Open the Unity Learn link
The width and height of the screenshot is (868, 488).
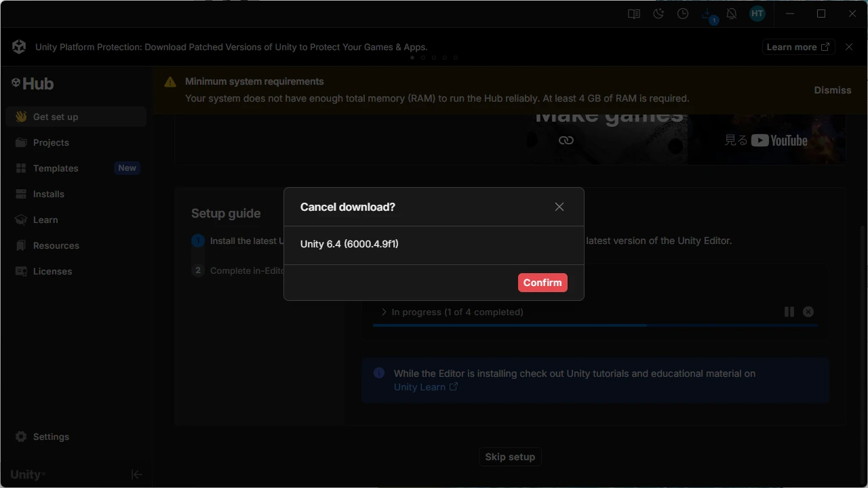426,387
